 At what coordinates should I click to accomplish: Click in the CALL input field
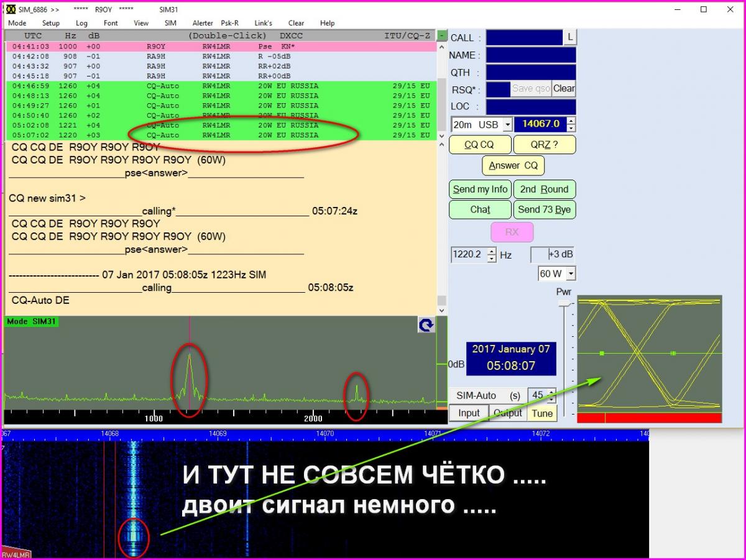tap(524, 38)
